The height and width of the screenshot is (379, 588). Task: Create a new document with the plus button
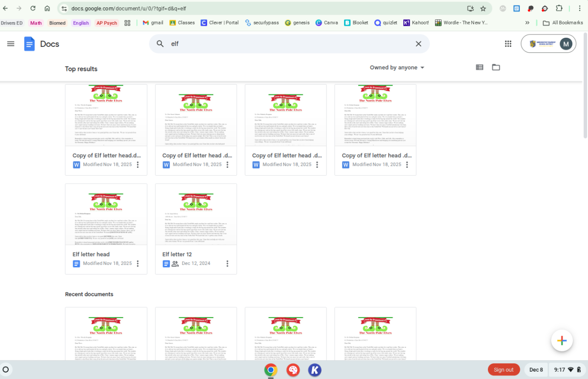562,341
